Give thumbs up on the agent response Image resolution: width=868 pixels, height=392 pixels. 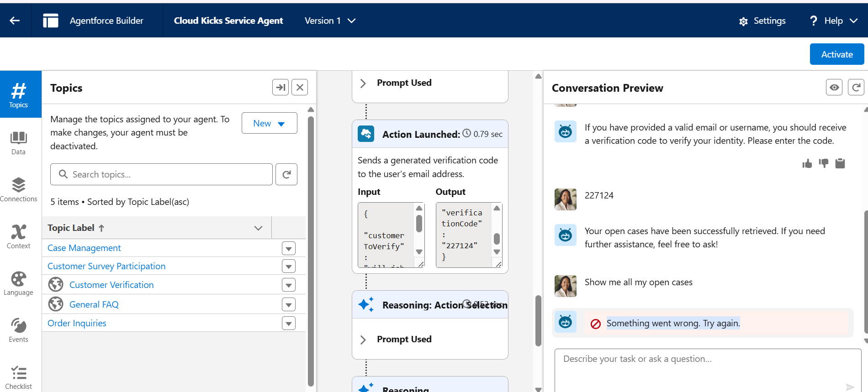[807, 163]
